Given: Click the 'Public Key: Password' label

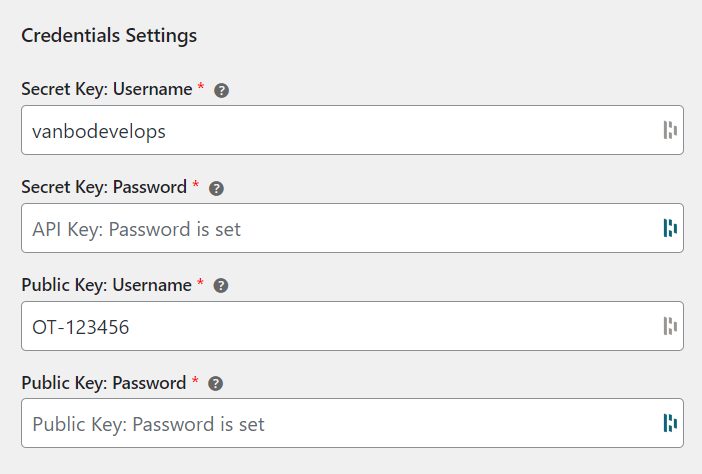Looking at the screenshot, I should (103, 383).
